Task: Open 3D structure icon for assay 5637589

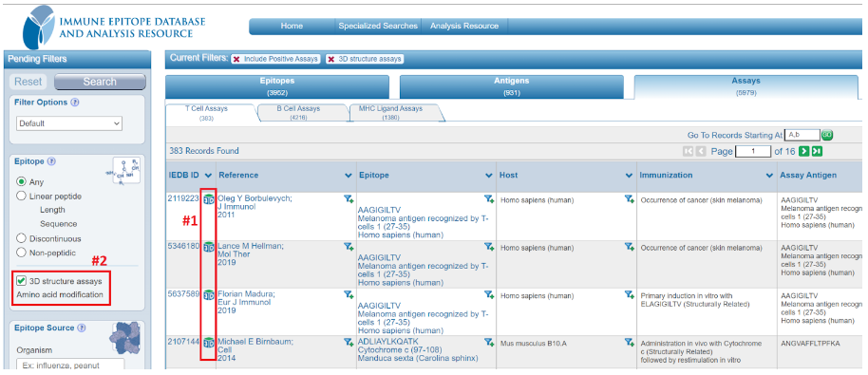Action: click(x=209, y=295)
